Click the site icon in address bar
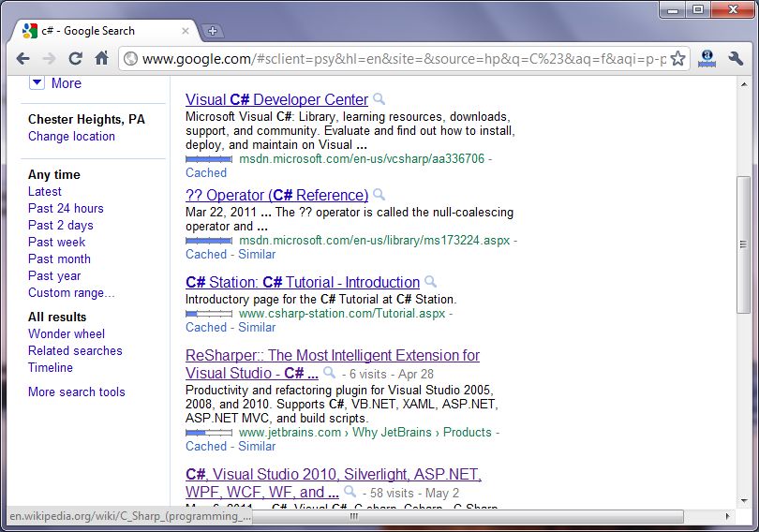This screenshot has width=759, height=532. (130, 58)
